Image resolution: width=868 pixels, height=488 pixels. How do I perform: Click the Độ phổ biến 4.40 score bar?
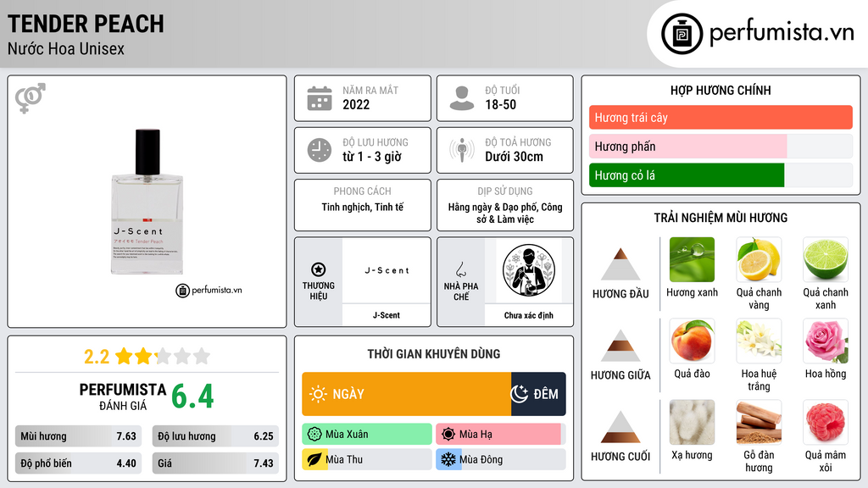click(x=78, y=463)
